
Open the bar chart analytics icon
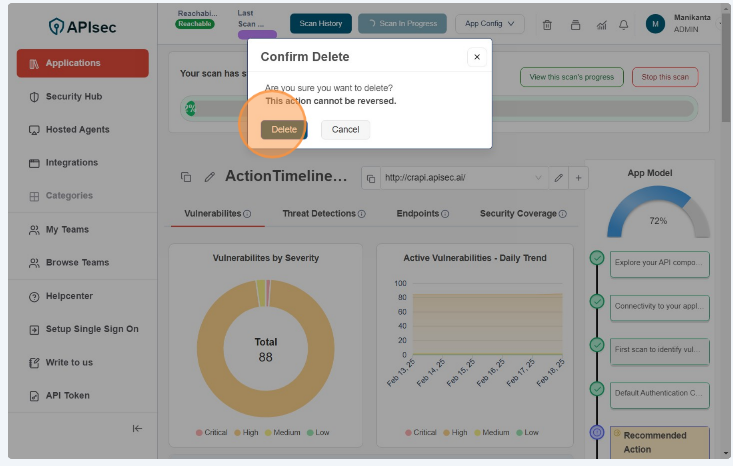point(600,24)
